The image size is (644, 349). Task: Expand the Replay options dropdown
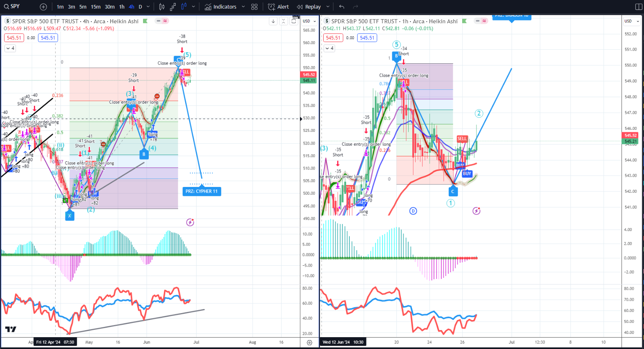coord(328,7)
